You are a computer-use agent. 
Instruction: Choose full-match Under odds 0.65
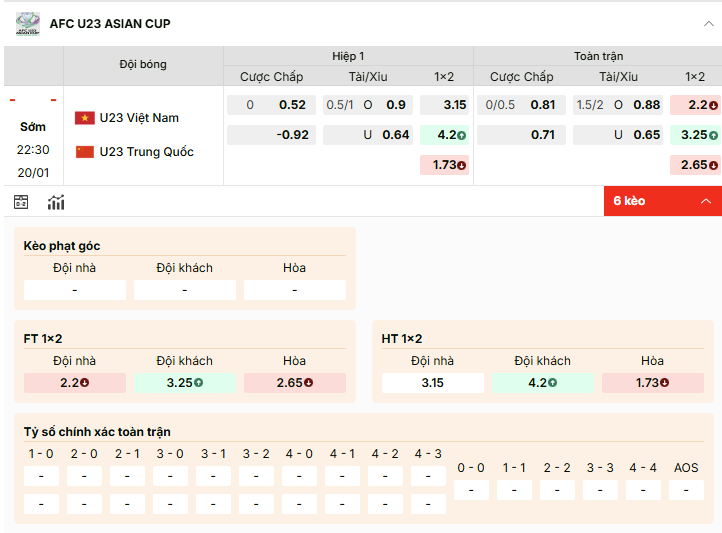coord(618,135)
